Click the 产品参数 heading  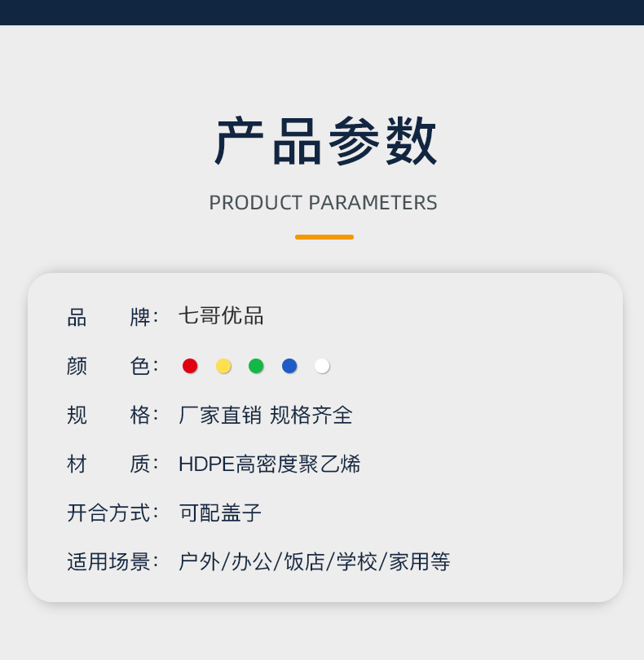pos(324,142)
